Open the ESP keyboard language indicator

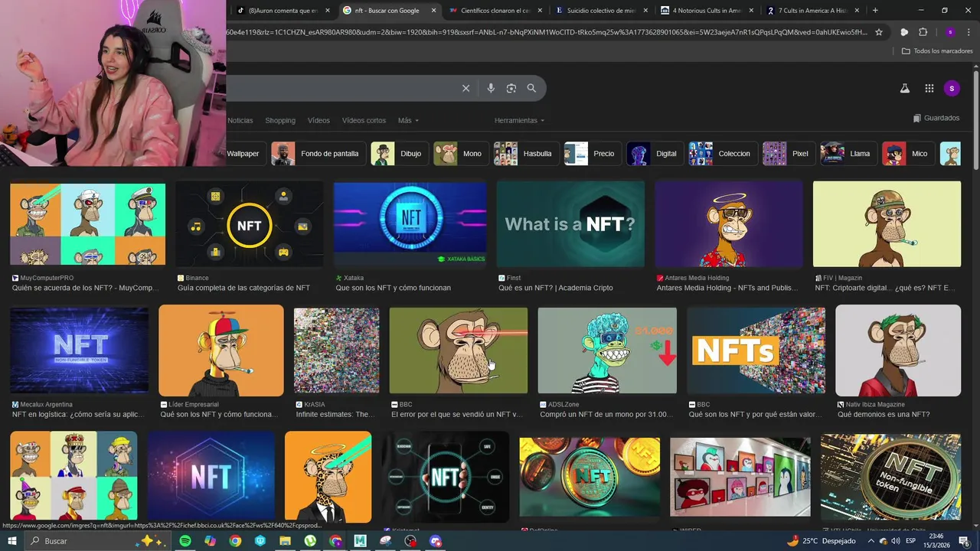pyautogui.click(x=911, y=541)
